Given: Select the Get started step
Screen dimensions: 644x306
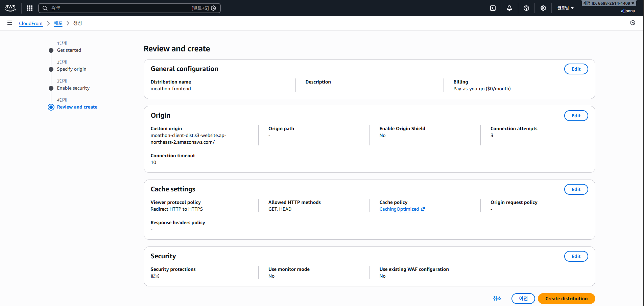Looking at the screenshot, I should (69, 50).
